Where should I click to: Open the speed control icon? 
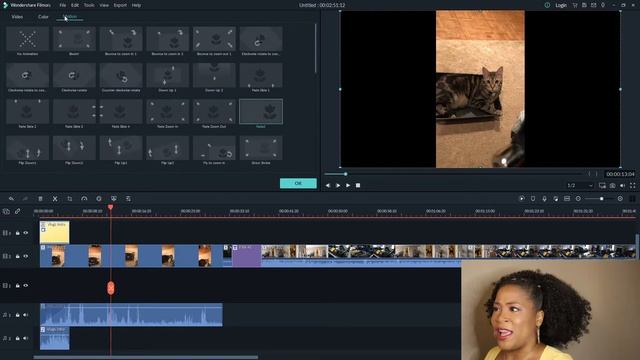click(x=84, y=199)
